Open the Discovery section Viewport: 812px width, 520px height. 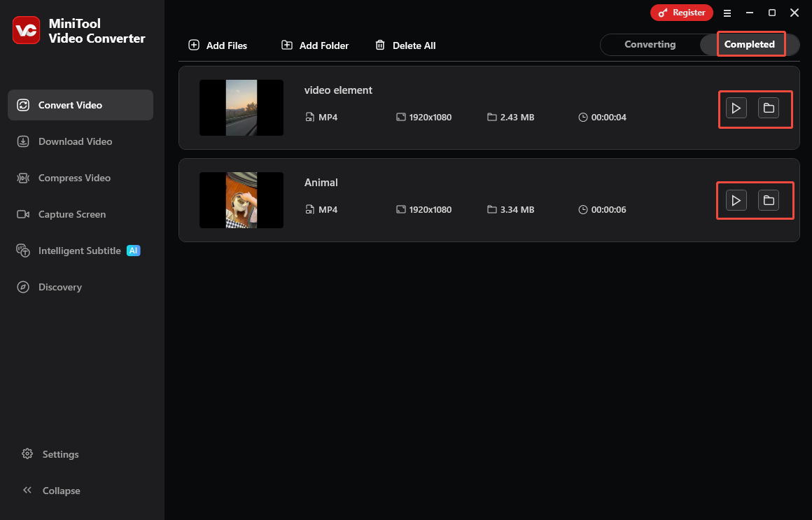point(60,287)
